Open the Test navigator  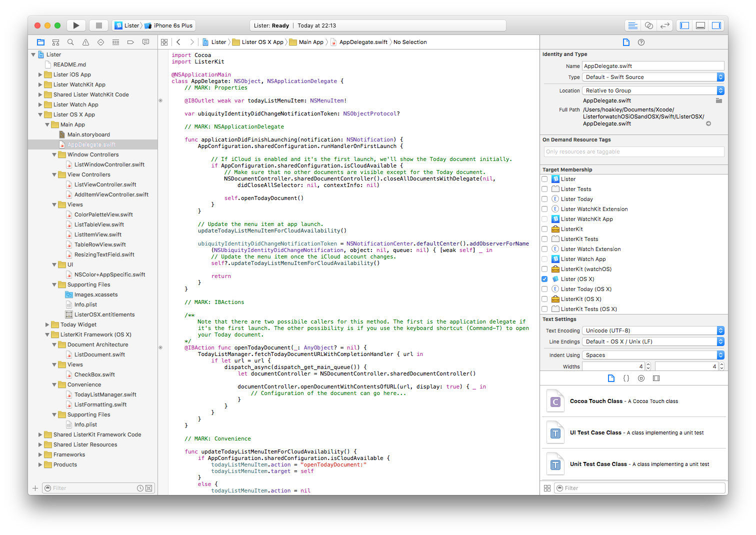click(x=100, y=42)
